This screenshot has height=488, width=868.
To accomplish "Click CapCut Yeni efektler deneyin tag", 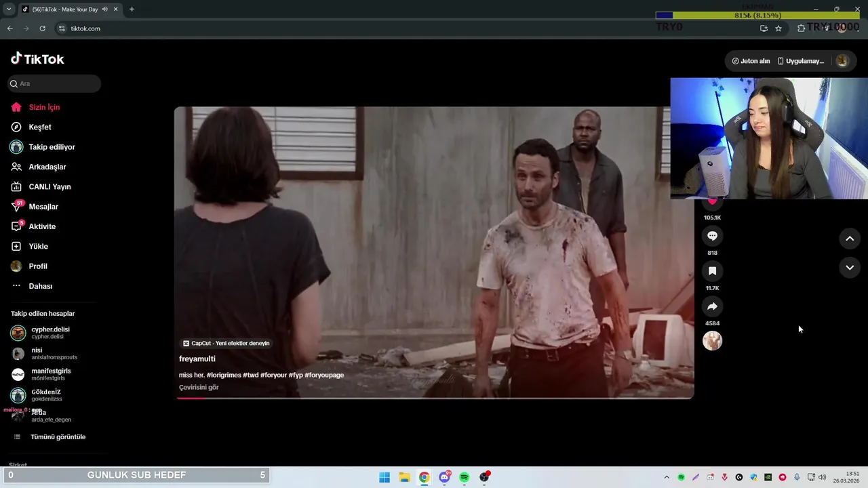I will click(226, 344).
